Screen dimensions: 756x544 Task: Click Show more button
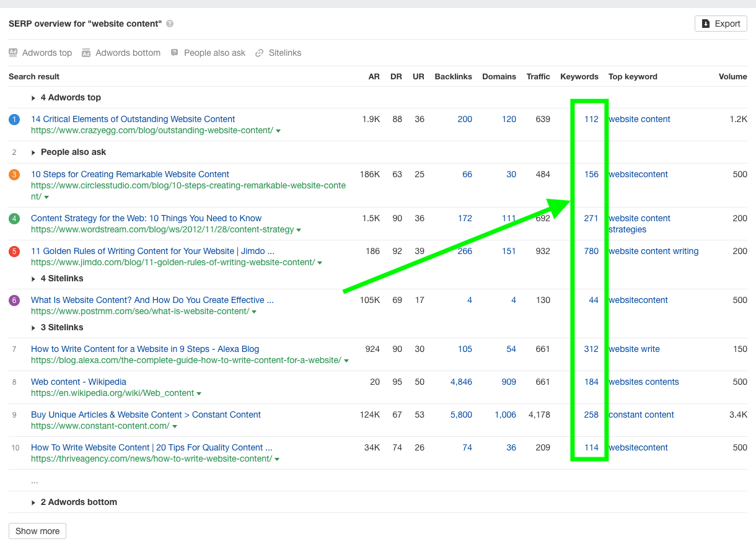point(37,531)
